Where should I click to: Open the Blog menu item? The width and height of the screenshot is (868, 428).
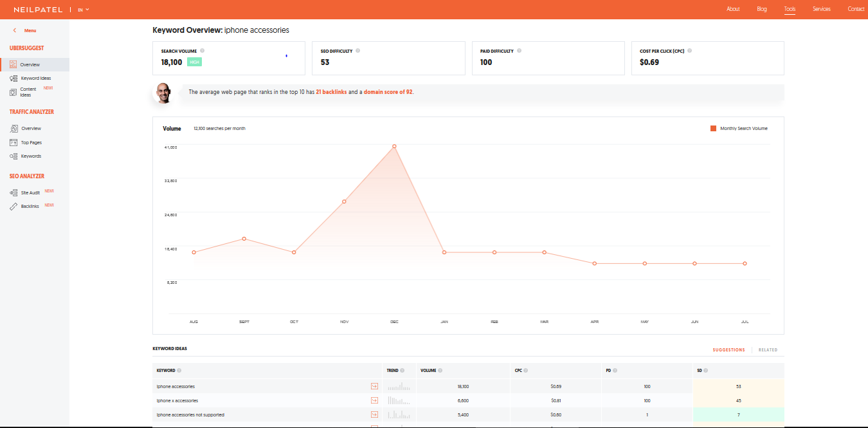click(x=762, y=9)
